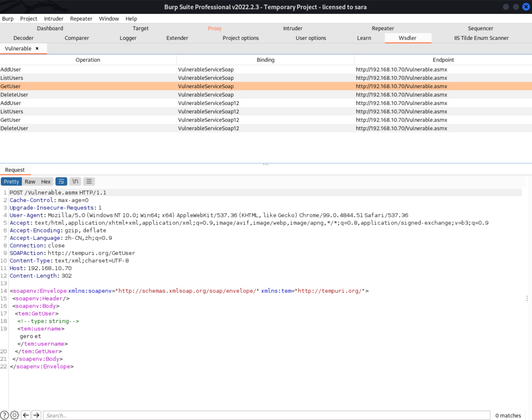Switch to the Intruder tool tab
The width and height of the screenshot is (532, 420).
pos(293,29)
